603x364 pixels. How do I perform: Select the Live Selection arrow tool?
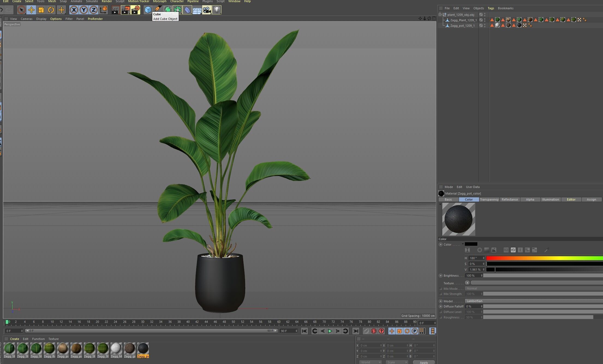coord(21,10)
